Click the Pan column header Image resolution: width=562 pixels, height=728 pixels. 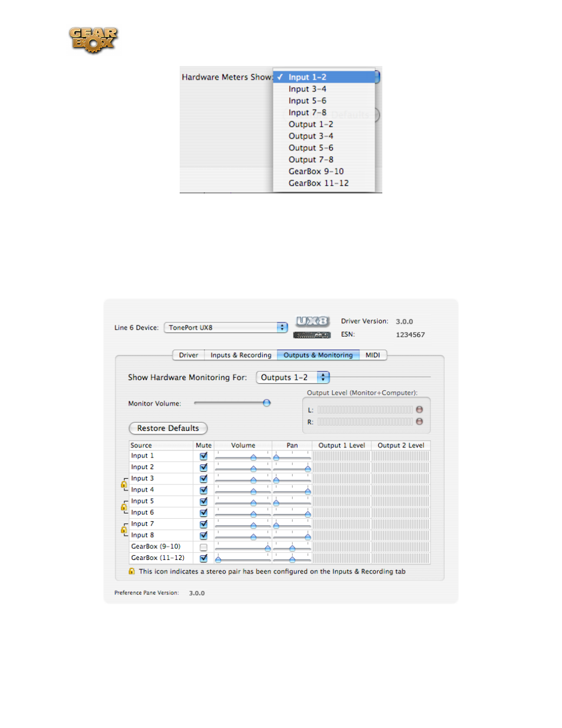click(292, 445)
